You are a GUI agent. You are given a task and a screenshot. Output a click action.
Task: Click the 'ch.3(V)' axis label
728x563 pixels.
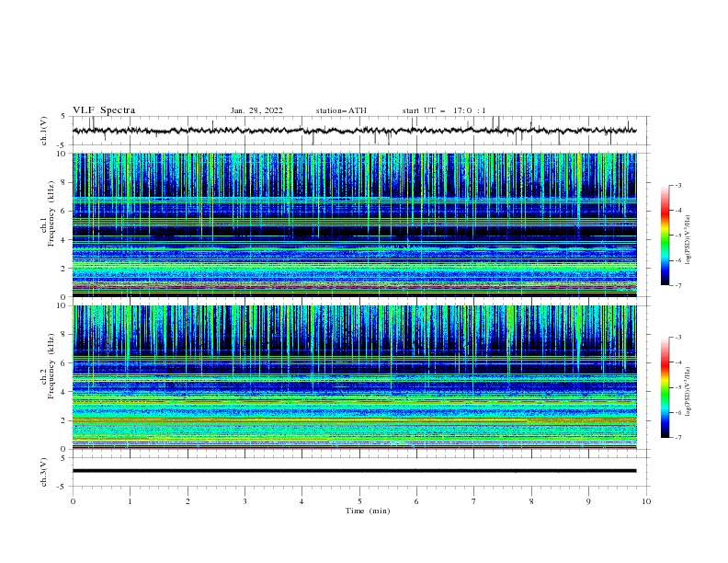pos(44,472)
